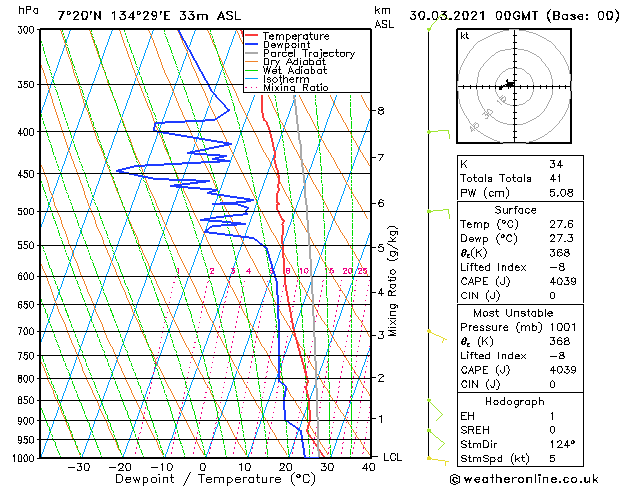Click the Hodograph section heading

[515, 401]
